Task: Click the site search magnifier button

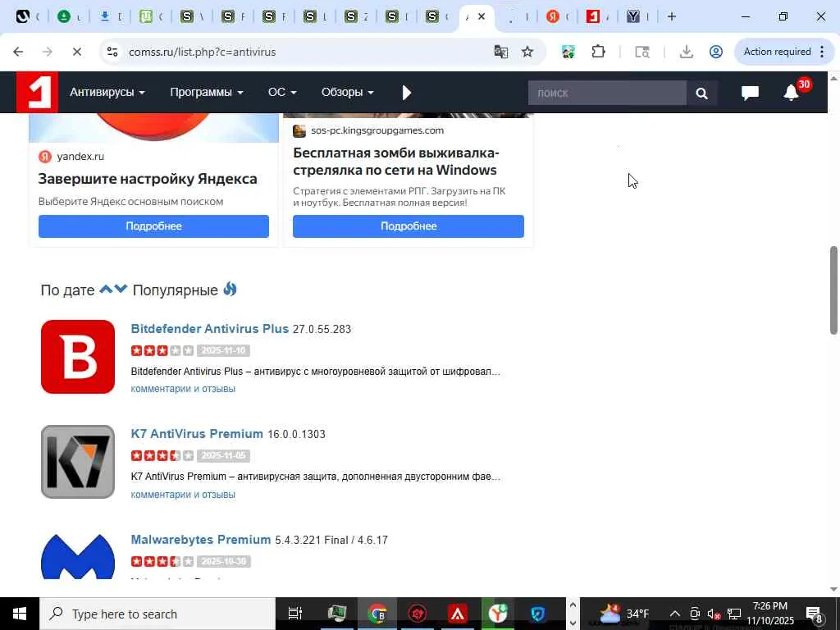Action: (701, 94)
